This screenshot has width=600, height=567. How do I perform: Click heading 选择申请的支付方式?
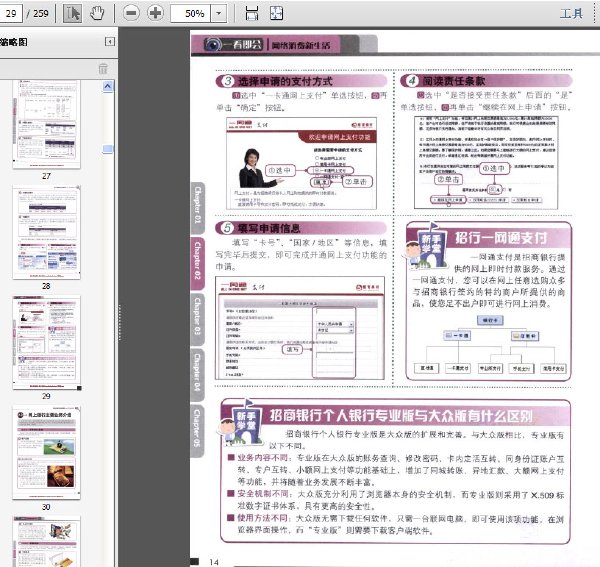285,81
